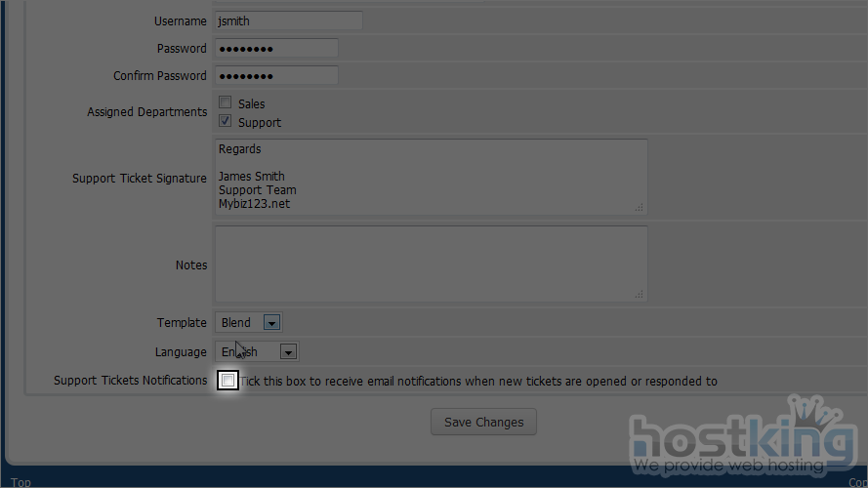Click the Sales label text

click(251, 104)
